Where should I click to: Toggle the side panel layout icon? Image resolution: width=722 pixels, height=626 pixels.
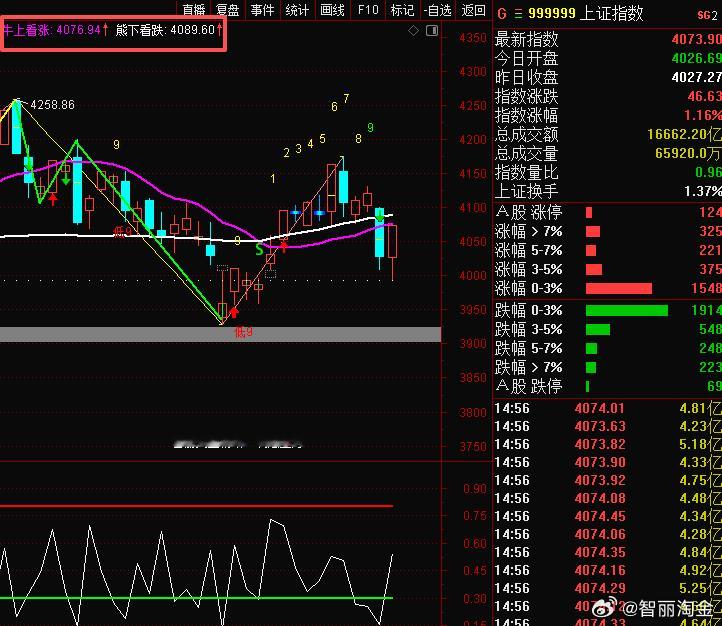click(x=432, y=30)
